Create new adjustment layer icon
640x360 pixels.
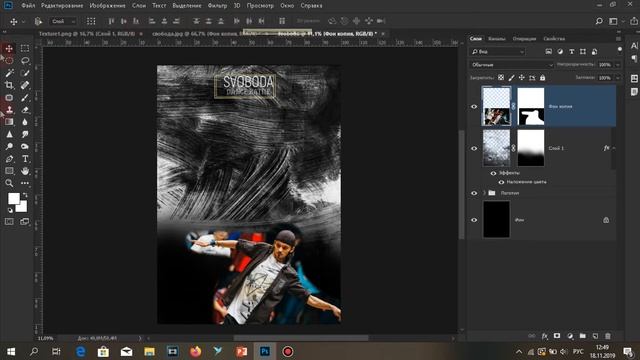tap(570, 336)
